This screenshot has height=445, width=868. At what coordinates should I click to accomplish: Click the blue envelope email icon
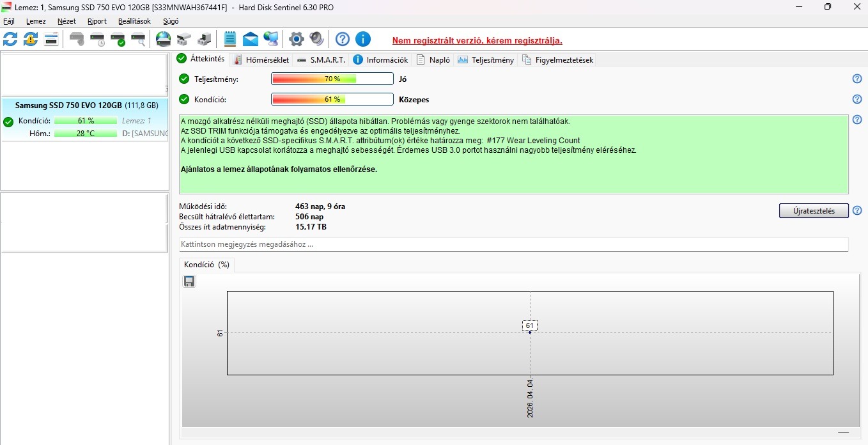251,39
